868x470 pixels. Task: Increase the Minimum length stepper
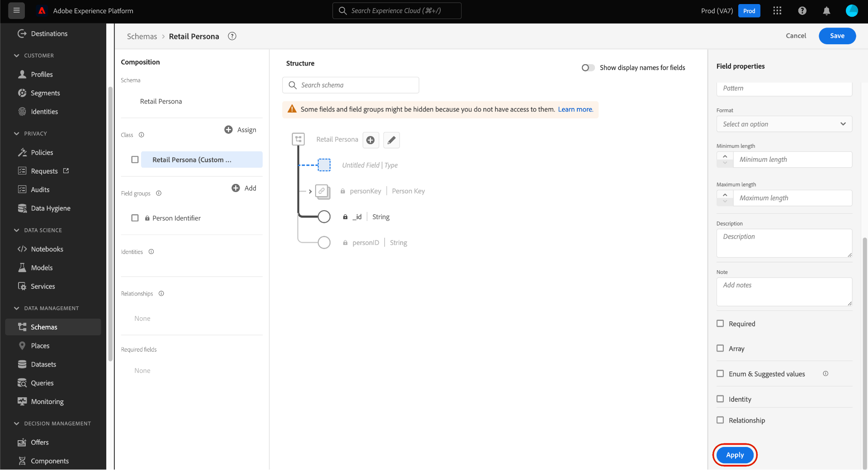[725, 156]
